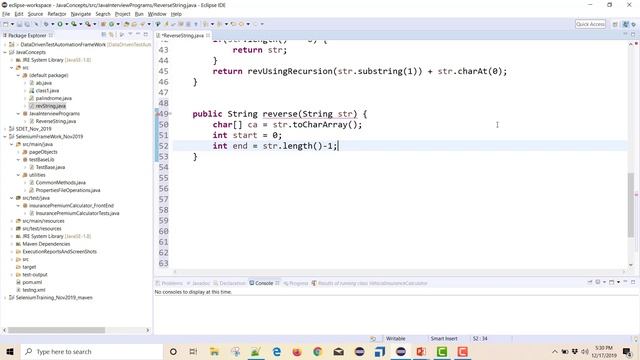This screenshot has width=640, height=360.
Task: Click the Windows taskbar search box
Action: point(91,351)
